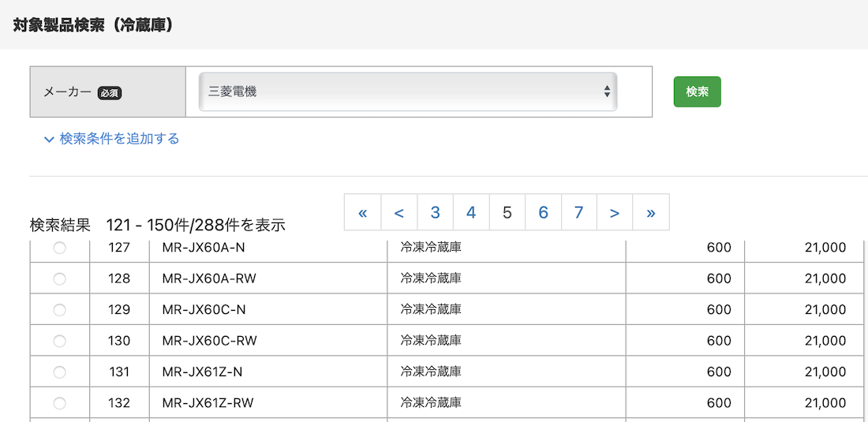Expand 検索条件を追加する link
Viewport: 868px width, 422px height.
[x=112, y=139]
